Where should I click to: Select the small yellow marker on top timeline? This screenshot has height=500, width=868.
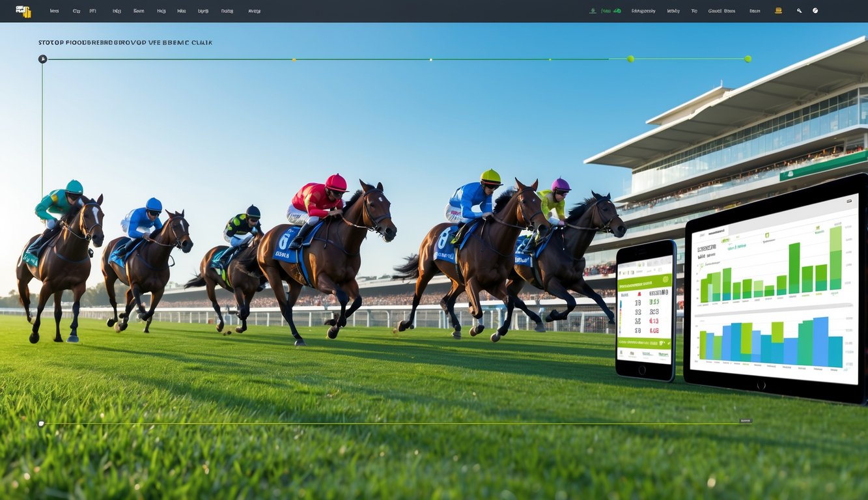(x=294, y=59)
